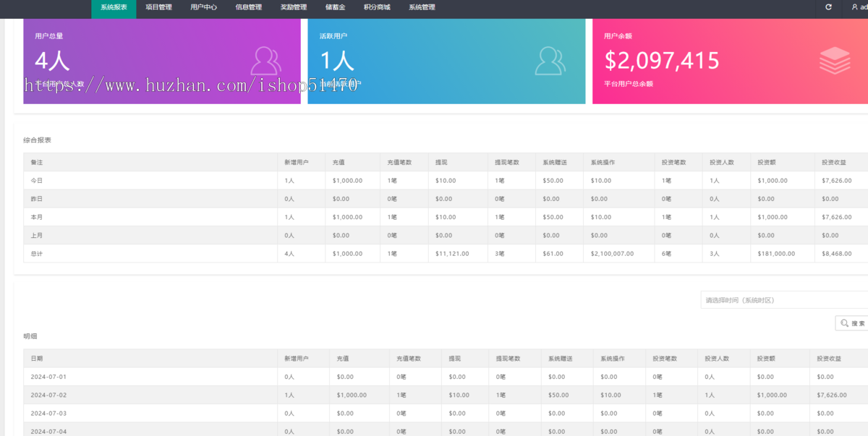
Task: Click the 今日 row label
Action: (x=36, y=181)
